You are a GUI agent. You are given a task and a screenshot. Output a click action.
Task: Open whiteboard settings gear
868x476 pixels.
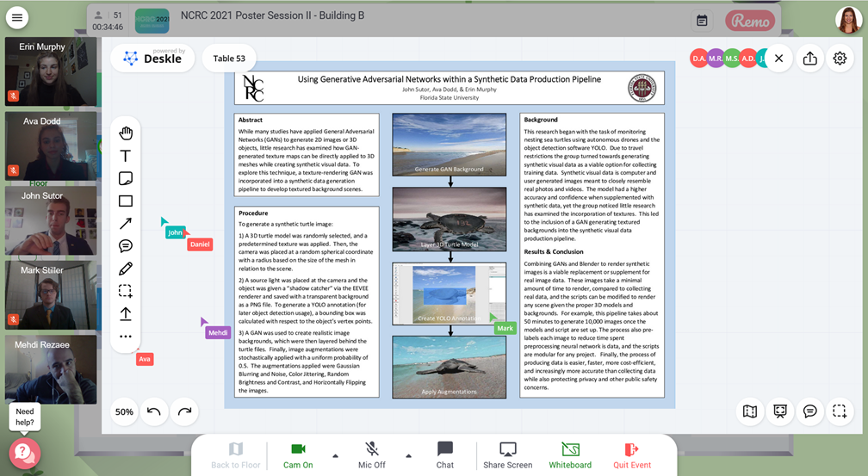[x=840, y=59]
